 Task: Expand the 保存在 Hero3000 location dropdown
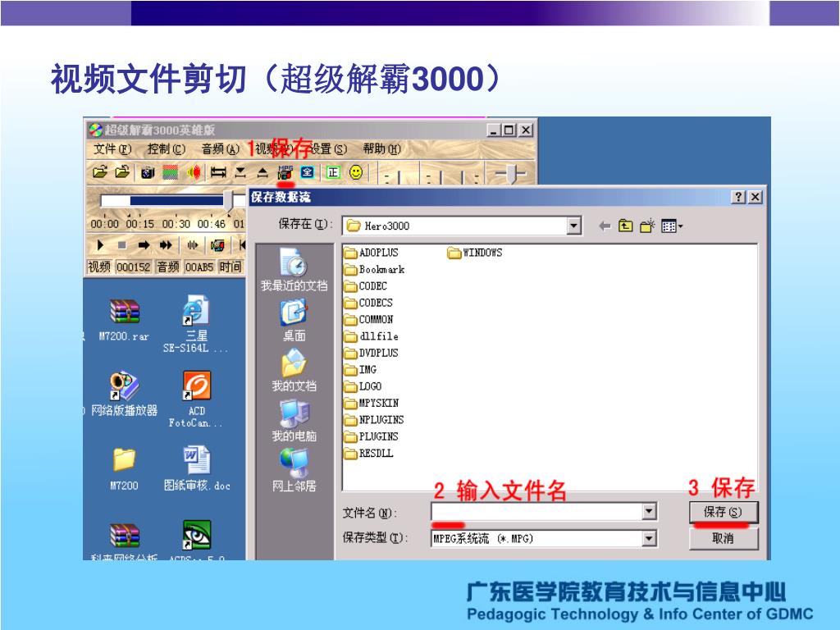click(573, 226)
